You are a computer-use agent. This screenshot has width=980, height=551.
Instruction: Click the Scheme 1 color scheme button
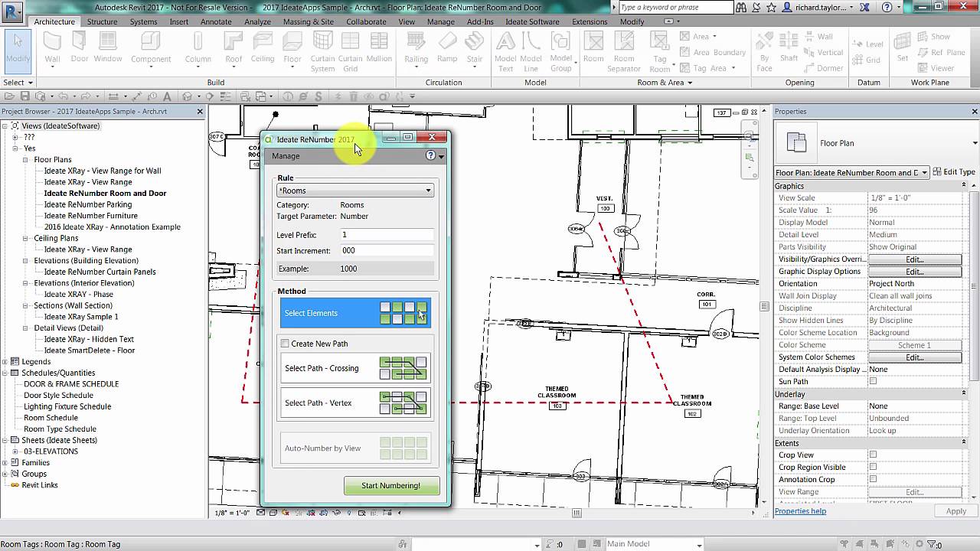pyautogui.click(x=915, y=345)
